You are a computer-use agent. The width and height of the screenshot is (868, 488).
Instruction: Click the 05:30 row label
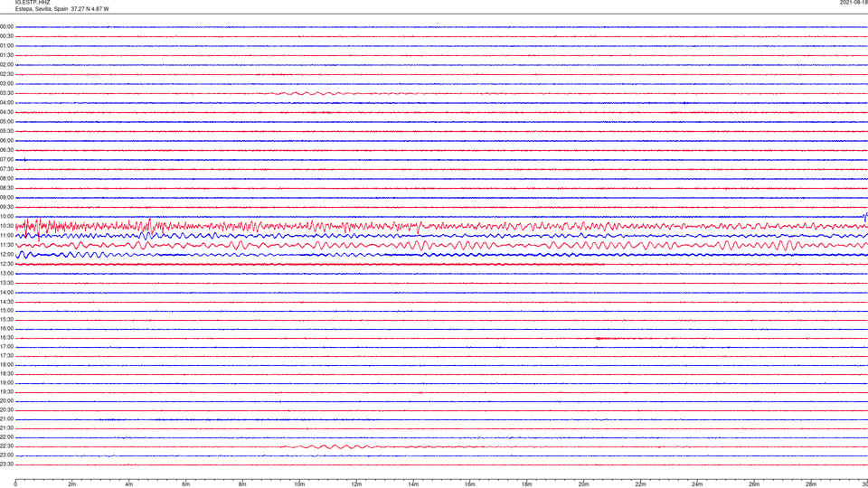6,131
